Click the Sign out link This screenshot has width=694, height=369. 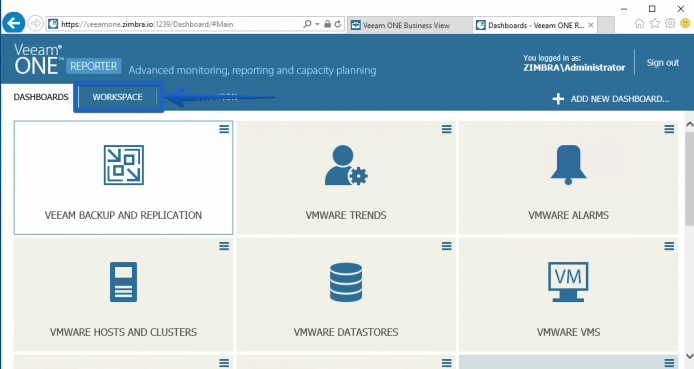pos(663,63)
